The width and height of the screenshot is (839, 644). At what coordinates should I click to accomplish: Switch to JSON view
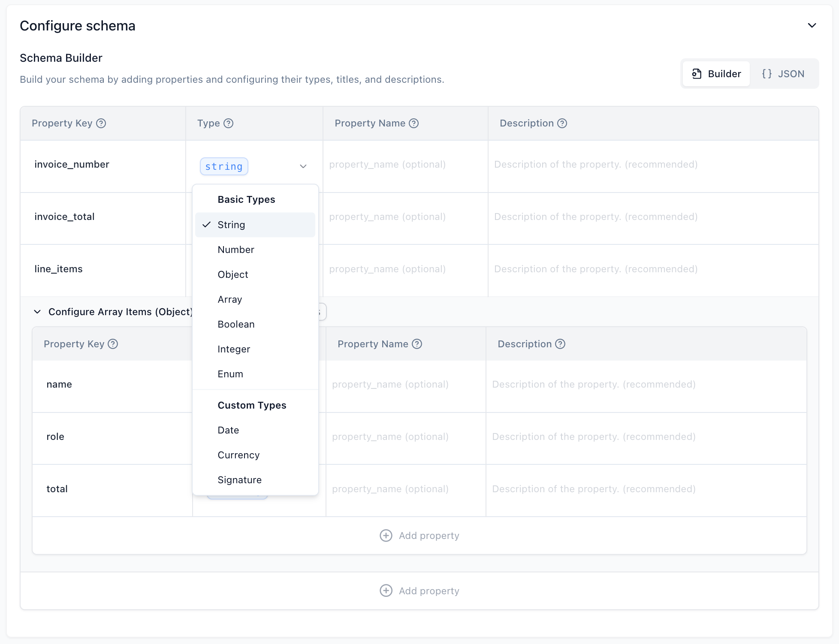(x=783, y=74)
